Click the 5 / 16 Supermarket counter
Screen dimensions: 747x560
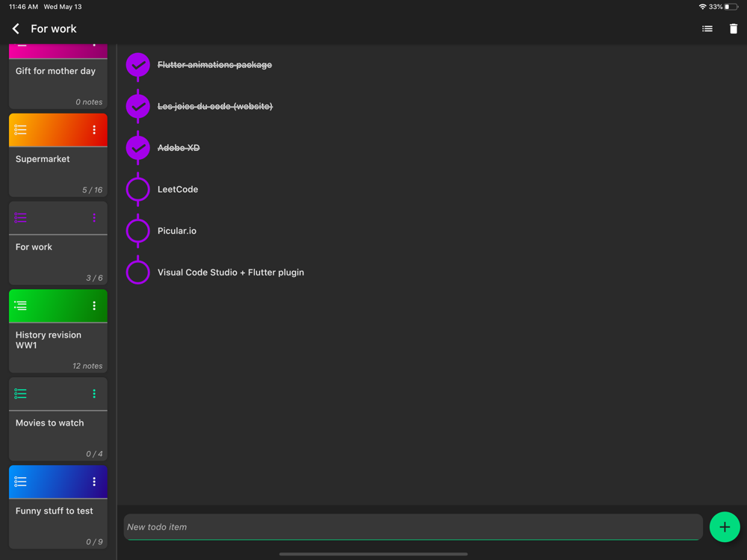pos(93,190)
